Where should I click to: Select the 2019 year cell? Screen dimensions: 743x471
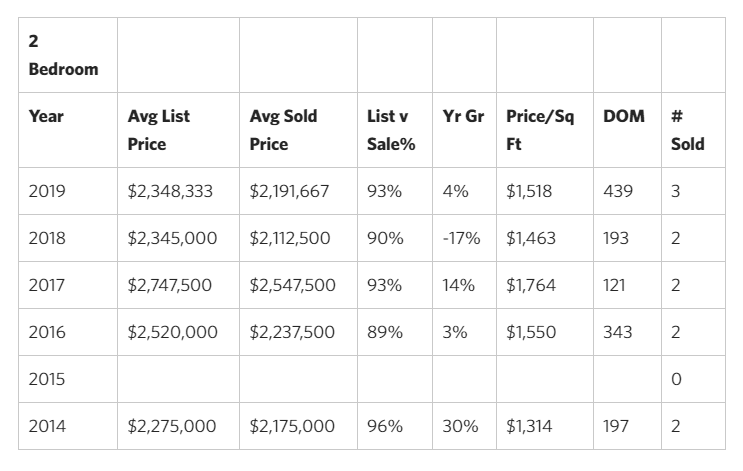point(46,191)
